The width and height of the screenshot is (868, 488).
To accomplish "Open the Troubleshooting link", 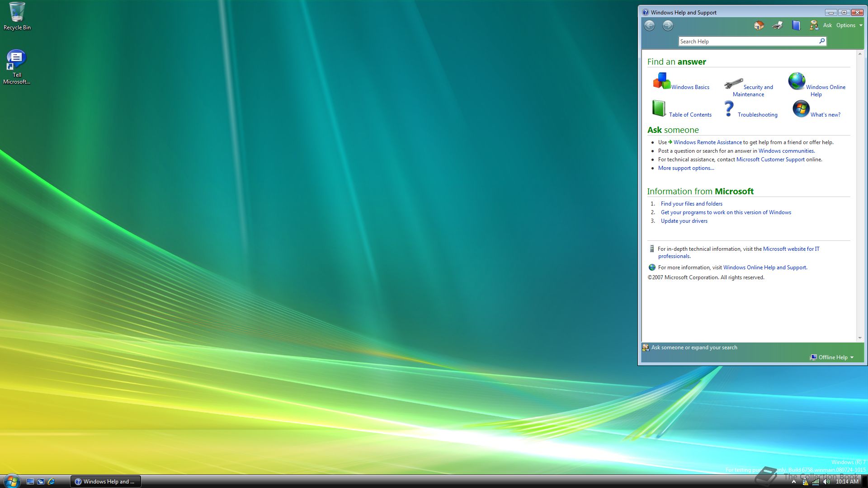I will click(x=758, y=115).
